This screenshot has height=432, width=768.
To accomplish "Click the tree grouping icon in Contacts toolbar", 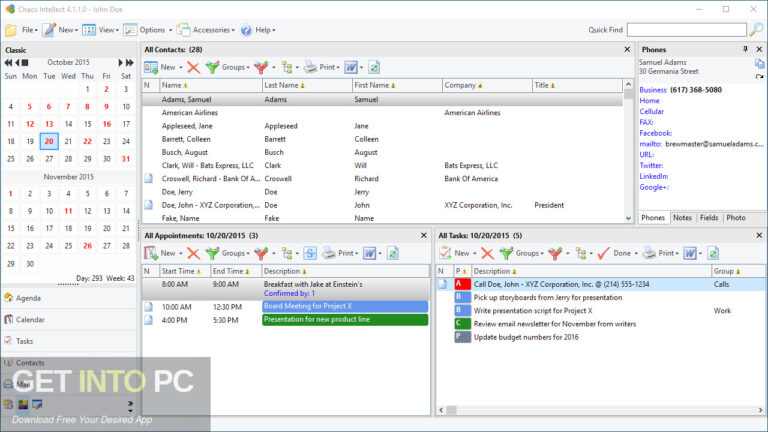I will [x=287, y=67].
